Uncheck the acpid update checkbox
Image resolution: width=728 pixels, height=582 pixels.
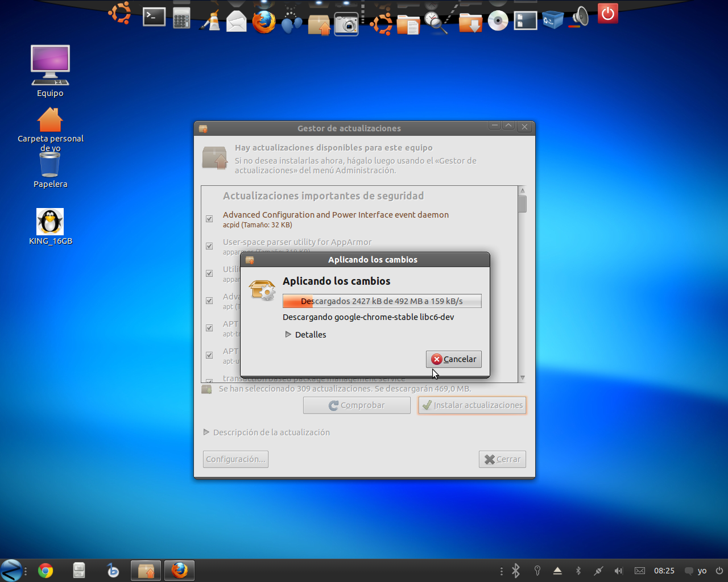(209, 219)
